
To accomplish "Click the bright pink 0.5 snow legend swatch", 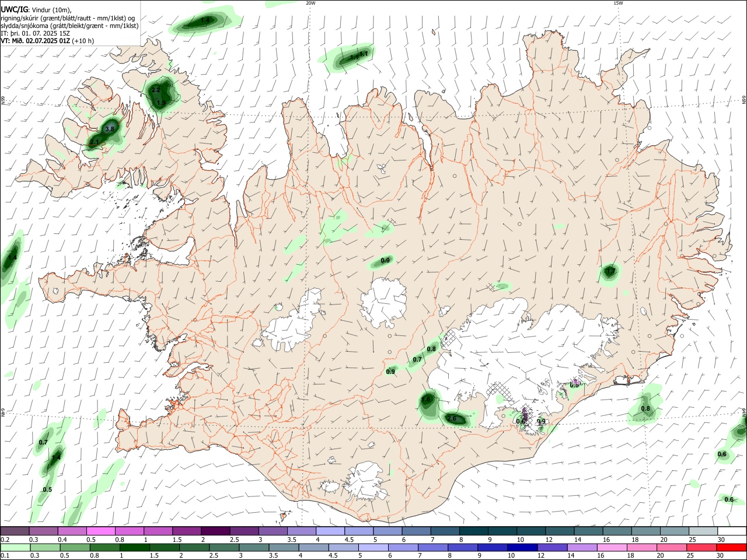I will click(x=100, y=531).
